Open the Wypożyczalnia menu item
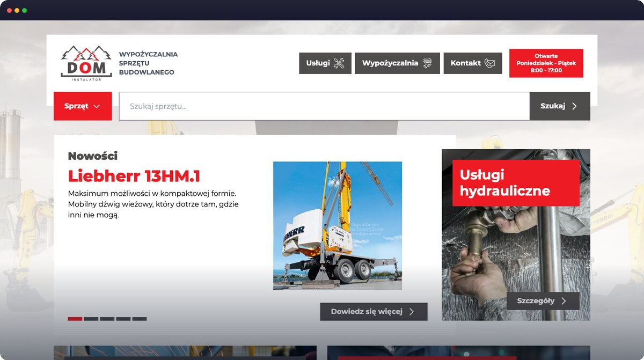This screenshot has height=360, width=644. point(398,63)
